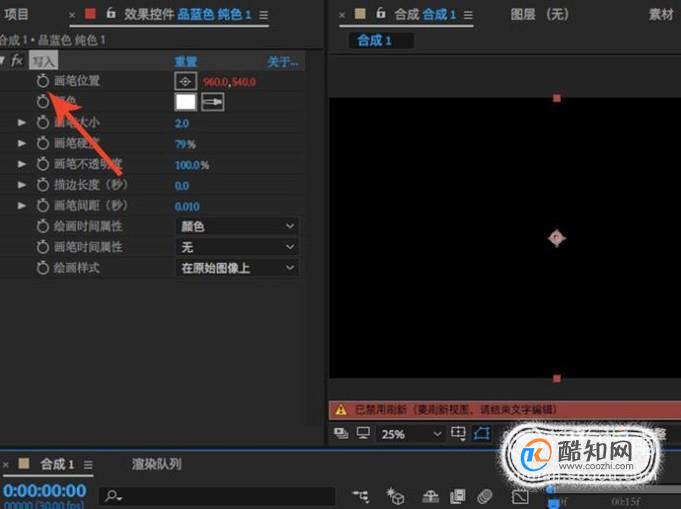Switch to the 项目 panel tab
Screen dimensions: 681x509
[16, 14]
